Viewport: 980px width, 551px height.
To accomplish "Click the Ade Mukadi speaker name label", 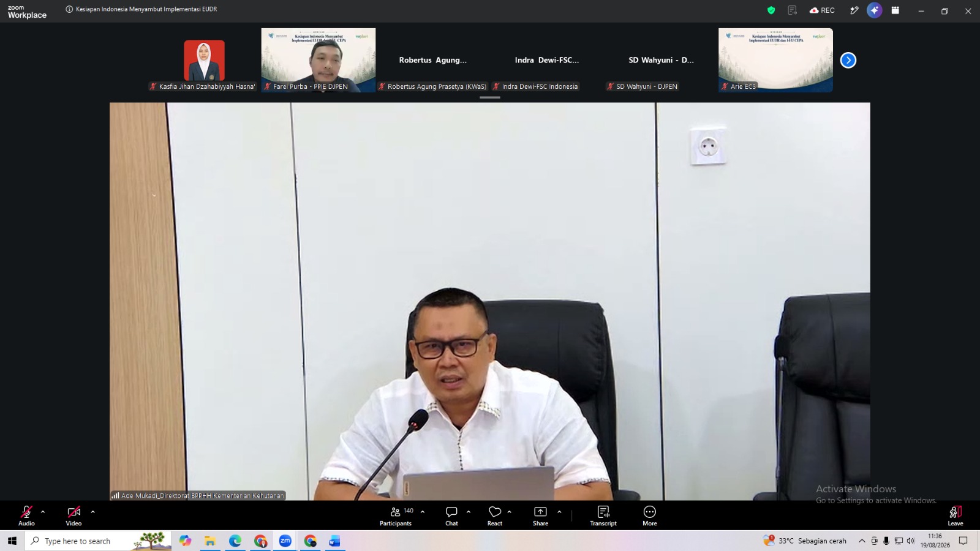I will [x=198, y=496].
